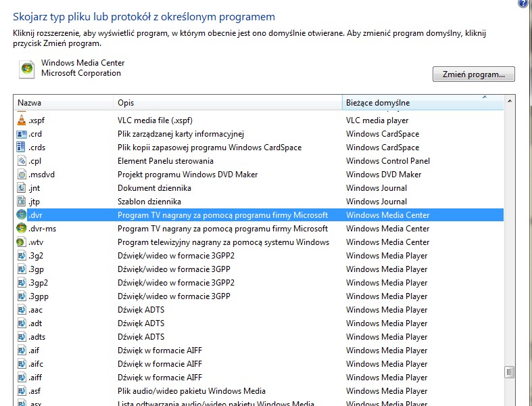Viewport: 532px width, 406px height.
Task: Select the .crds extension name
Action: coord(37,148)
